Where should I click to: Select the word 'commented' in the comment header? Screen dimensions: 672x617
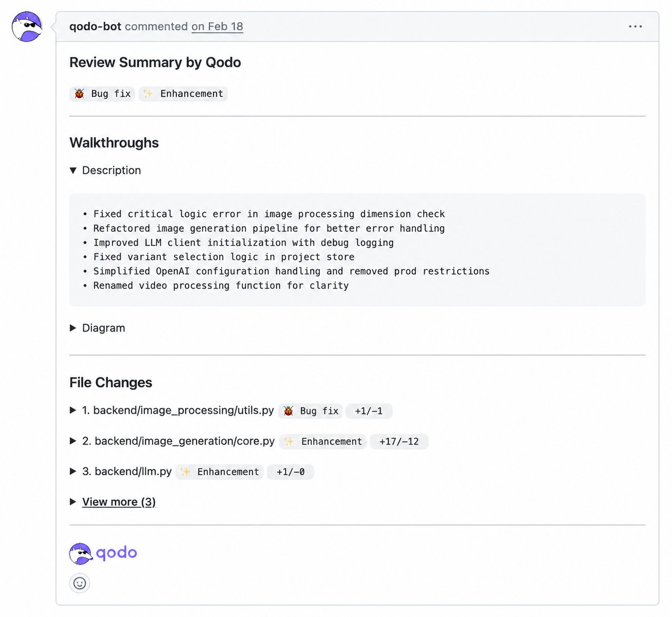point(157,26)
